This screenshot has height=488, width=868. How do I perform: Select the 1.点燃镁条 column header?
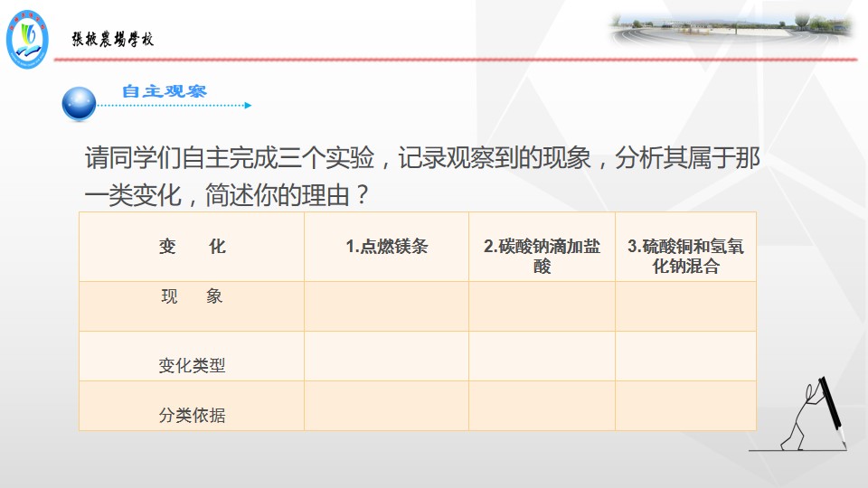coord(386,247)
